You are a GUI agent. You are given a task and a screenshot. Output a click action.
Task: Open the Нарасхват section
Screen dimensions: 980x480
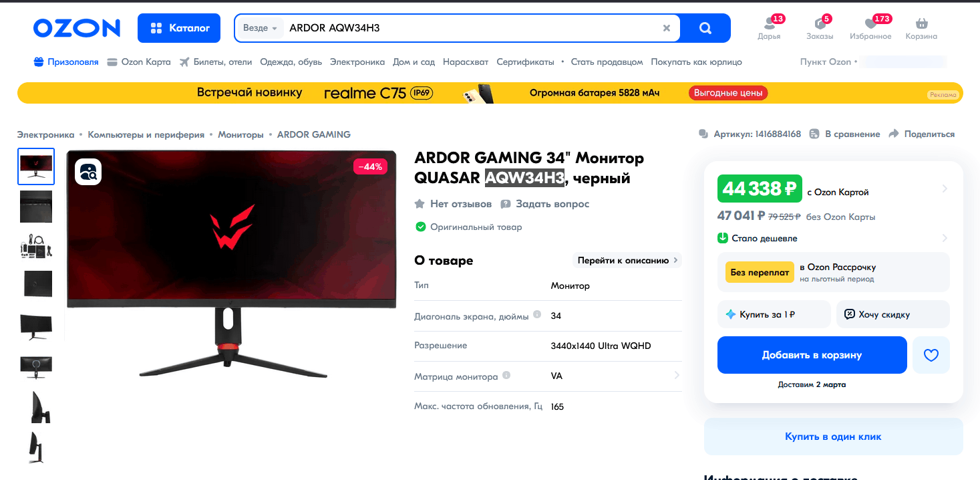coord(466,62)
